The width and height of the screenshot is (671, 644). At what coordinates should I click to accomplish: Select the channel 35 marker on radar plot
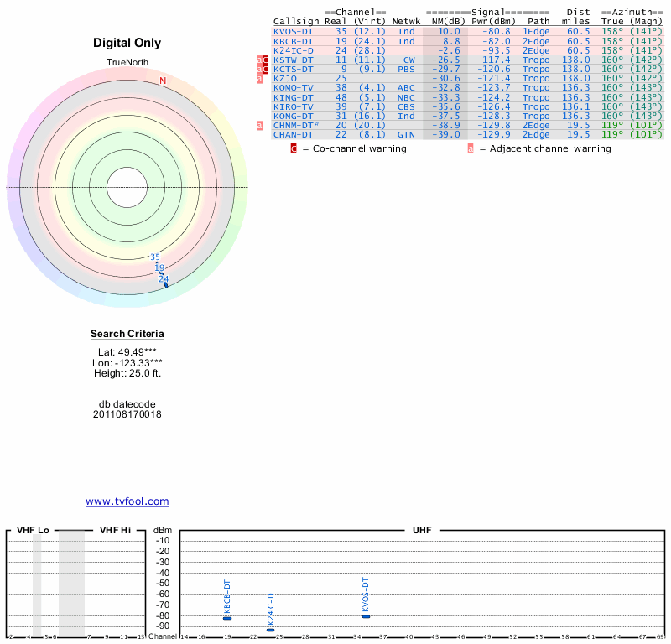coord(154,257)
